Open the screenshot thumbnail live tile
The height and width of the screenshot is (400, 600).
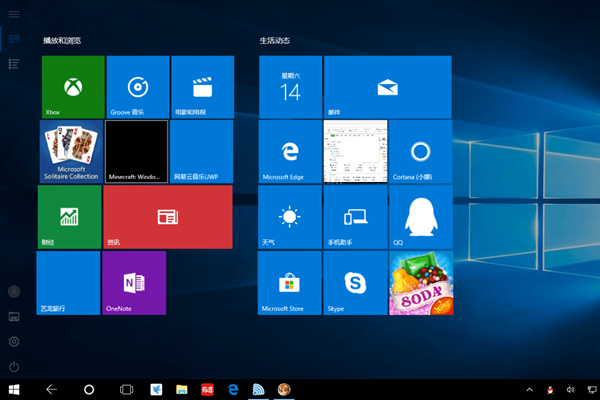(x=355, y=152)
